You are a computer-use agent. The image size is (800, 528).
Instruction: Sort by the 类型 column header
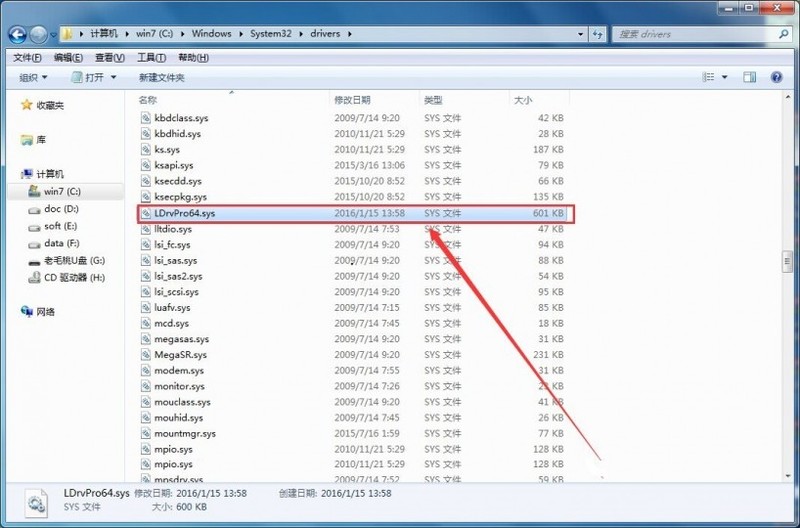pyautogui.click(x=464, y=100)
